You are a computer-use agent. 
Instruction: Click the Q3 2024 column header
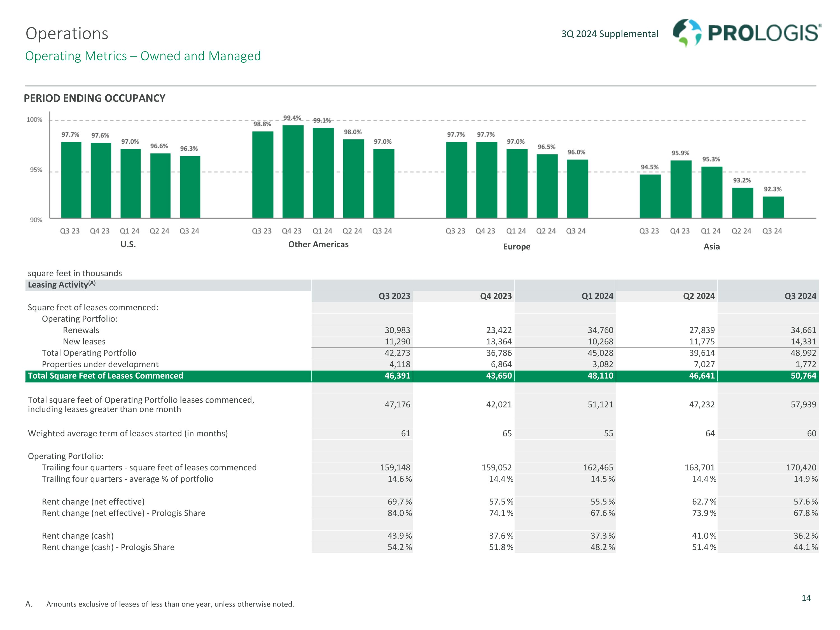pyautogui.click(x=800, y=296)
